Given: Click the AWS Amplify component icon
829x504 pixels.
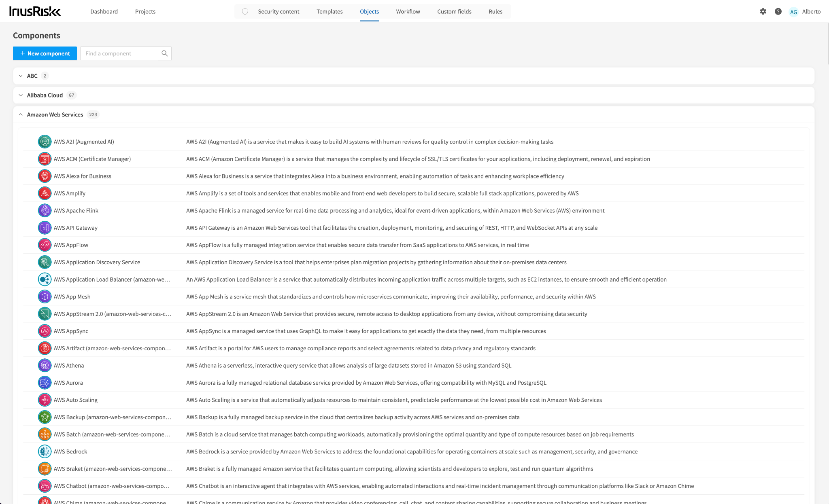Looking at the screenshot, I should coord(45,193).
